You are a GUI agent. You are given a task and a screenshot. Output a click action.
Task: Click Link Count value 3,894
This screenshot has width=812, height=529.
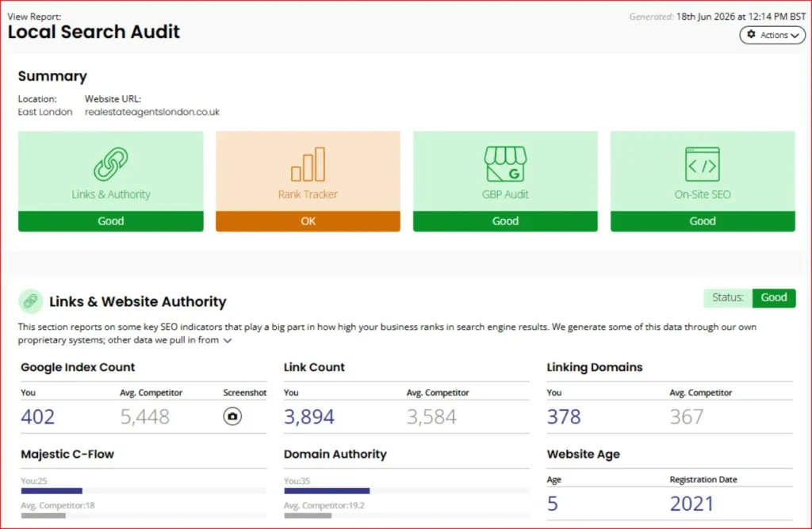point(309,416)
